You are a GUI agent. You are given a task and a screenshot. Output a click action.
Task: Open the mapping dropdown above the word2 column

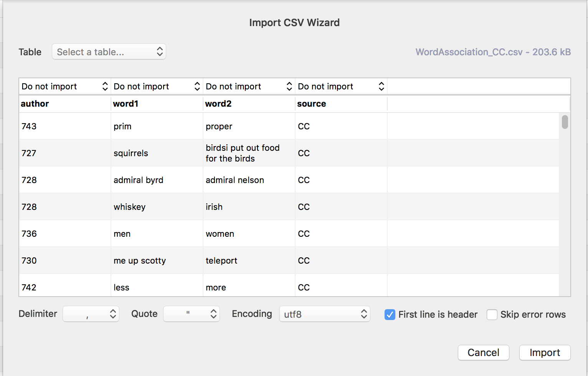tap(248, 86)
